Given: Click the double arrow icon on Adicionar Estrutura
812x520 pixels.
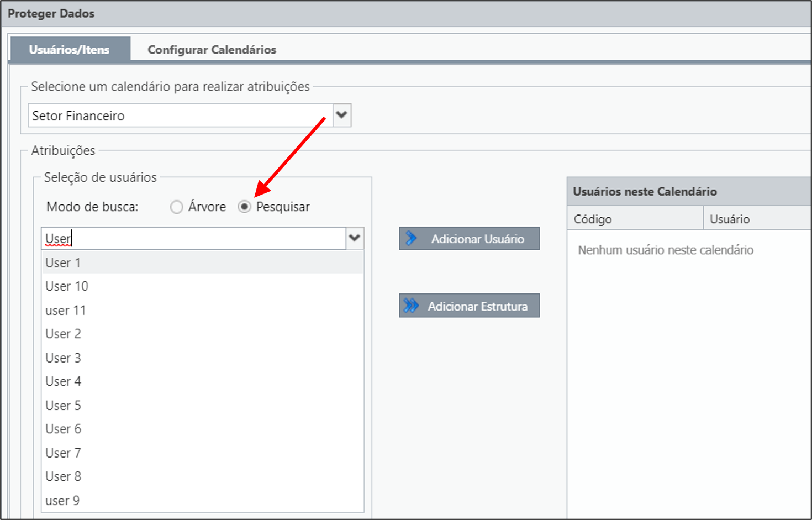Looking at the screenshot, I should [x=411, y=306].
